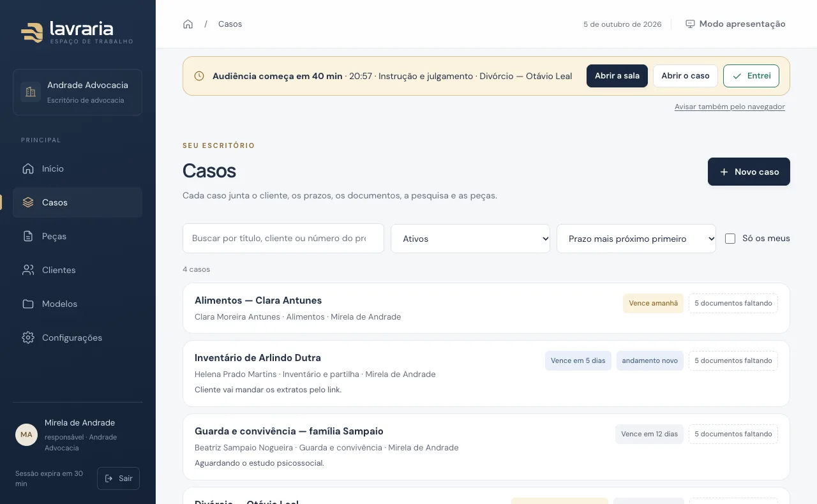817x504 pixels.
Task: Click the Início house icon in sidebar
Action: click(x=28, y=168)
